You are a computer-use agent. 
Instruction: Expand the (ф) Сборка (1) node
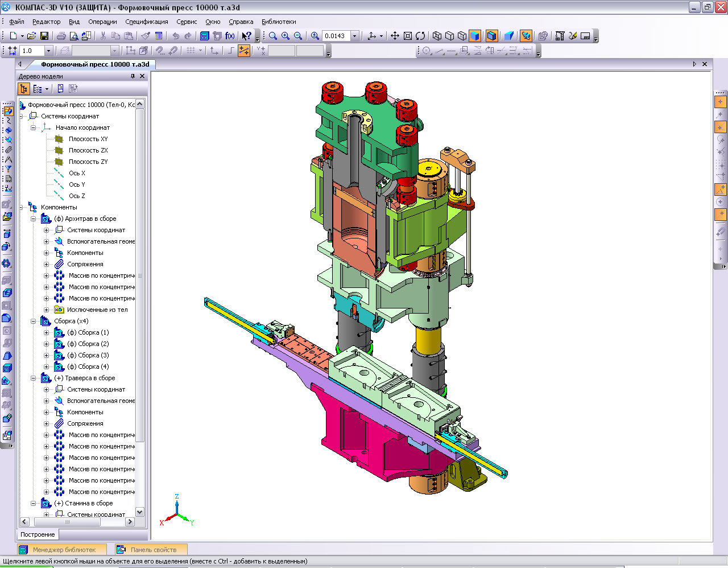[x=47, y=332]
